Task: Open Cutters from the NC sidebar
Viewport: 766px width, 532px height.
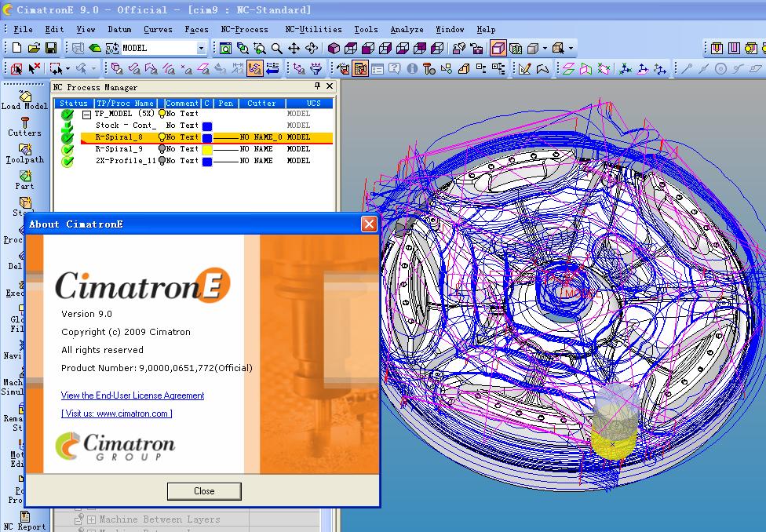Action: tap(24, 126)
